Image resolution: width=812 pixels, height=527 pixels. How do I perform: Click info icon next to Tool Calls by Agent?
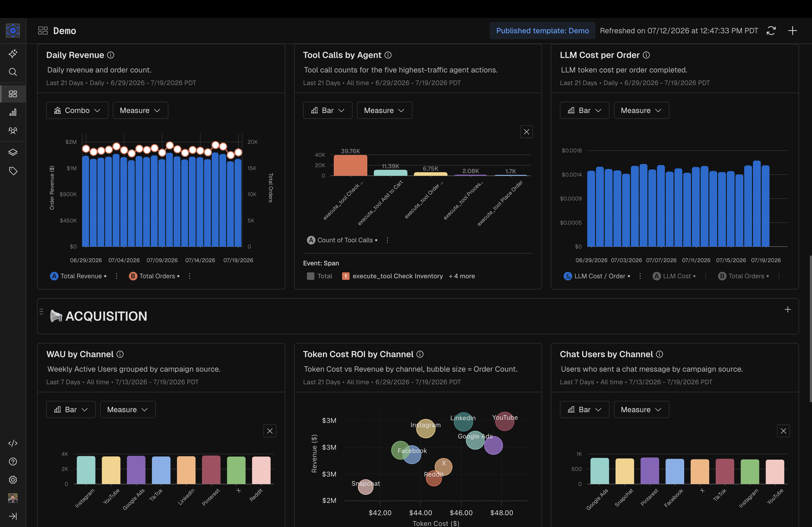(388, 55)
